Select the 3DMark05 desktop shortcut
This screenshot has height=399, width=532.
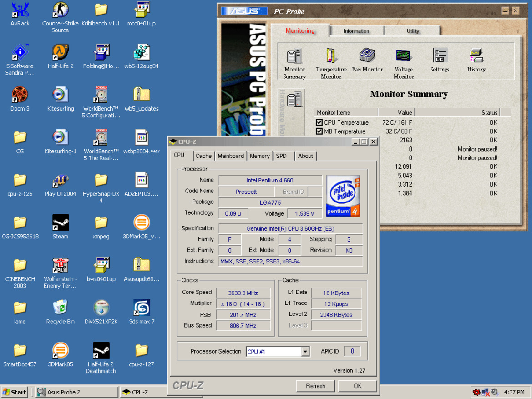(x=61, y=355)
